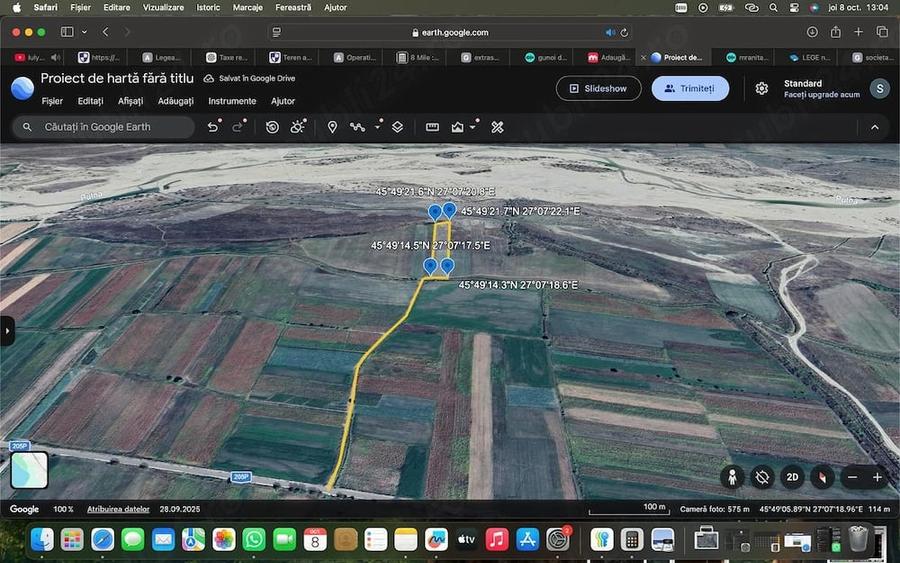Click the Safari page reload icon
Viewport: 900px width, 563px height.
(624, 33)
